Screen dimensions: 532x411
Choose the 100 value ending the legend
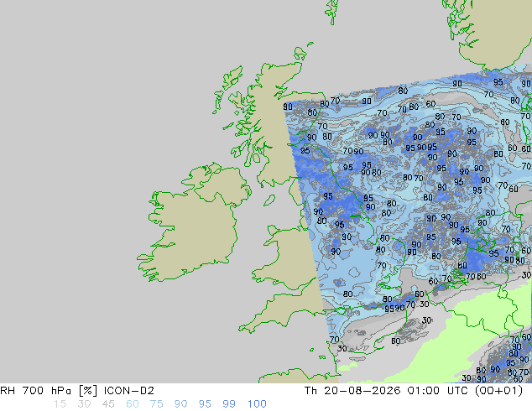[x=257, y=404]
